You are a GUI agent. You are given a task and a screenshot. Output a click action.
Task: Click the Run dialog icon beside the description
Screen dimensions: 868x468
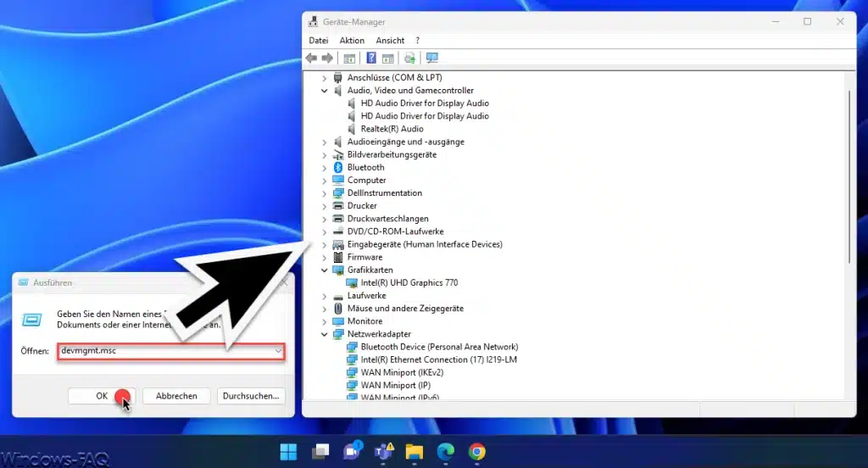31,320
